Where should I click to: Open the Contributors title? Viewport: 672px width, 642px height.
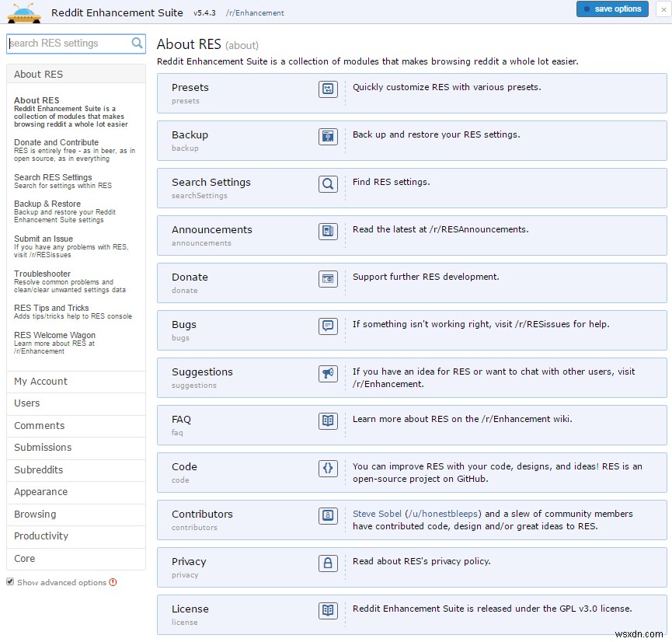[202, 515]
